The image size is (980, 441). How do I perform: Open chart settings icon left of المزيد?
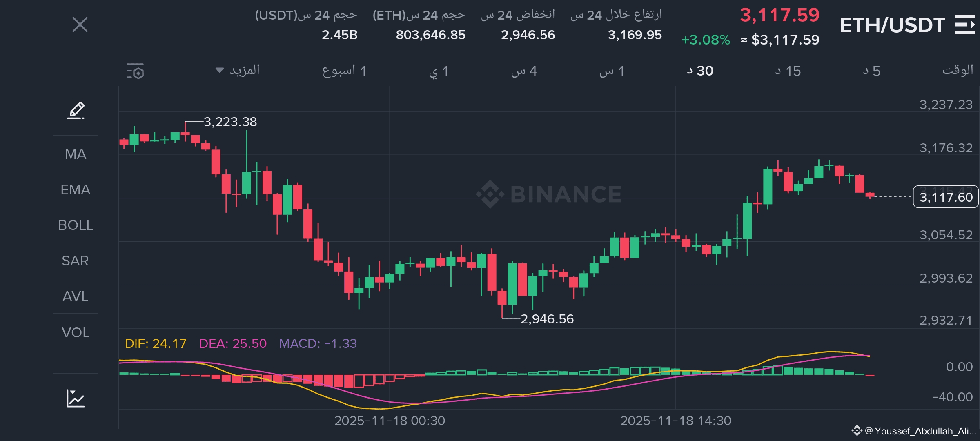point(135,71)
